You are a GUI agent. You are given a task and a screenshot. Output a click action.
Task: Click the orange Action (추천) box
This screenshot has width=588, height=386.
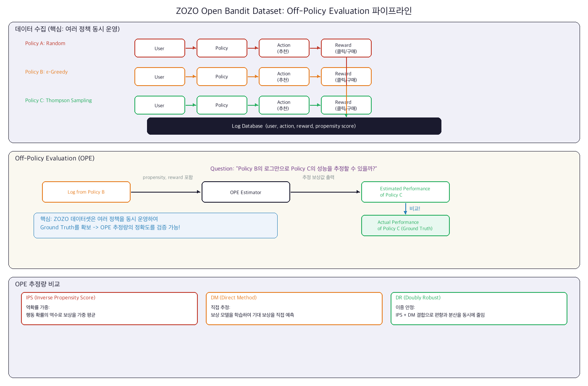click(x=284, y=77)
